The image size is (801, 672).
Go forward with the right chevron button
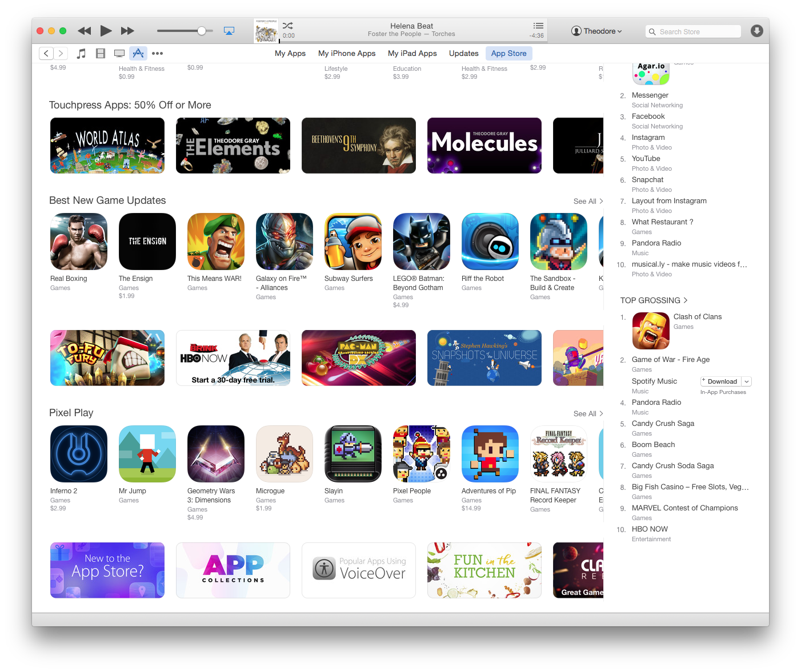(x=61, y=54)
